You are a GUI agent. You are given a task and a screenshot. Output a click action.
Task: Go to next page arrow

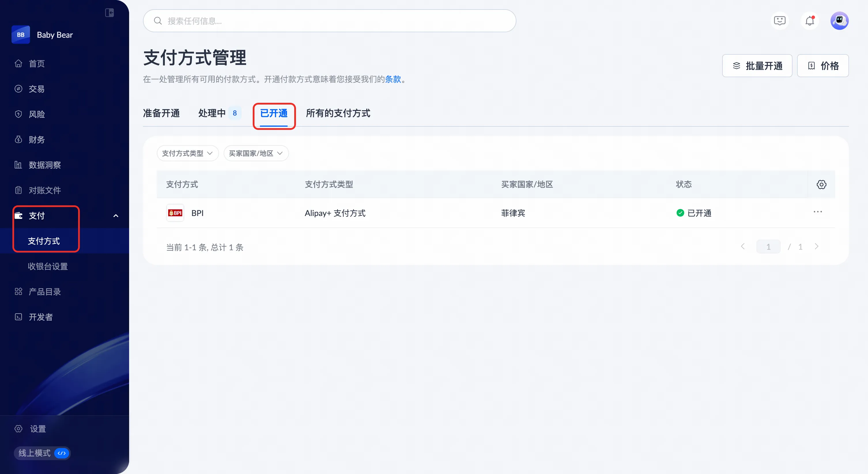click(816, 247)
